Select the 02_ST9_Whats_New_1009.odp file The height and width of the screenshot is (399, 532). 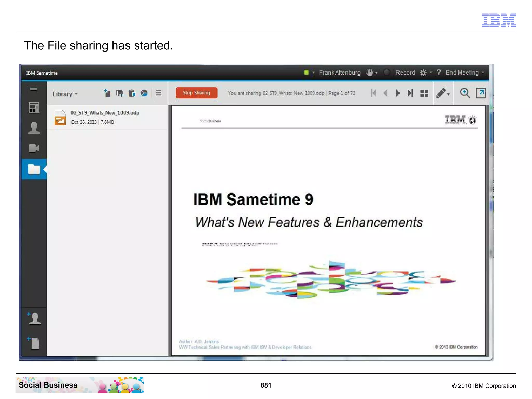(107, 117)
